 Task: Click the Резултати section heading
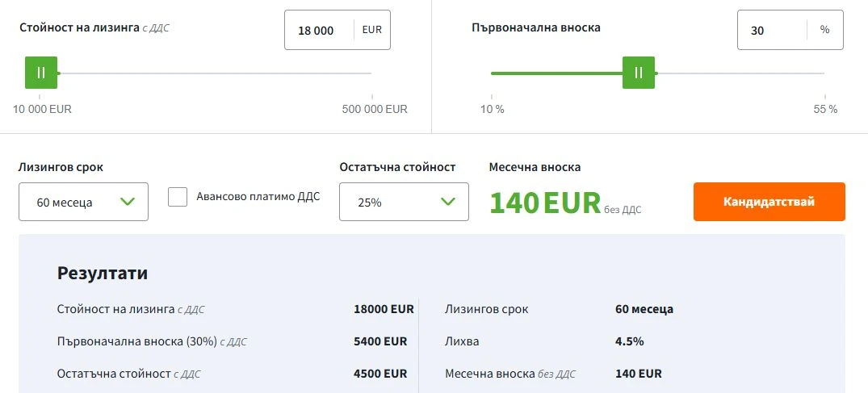pos(103,273)
